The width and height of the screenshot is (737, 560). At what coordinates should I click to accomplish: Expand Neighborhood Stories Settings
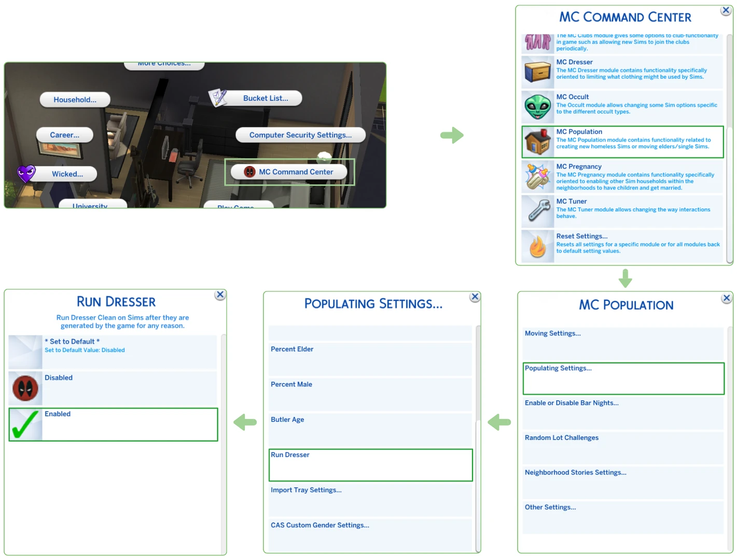click(623, 482)
